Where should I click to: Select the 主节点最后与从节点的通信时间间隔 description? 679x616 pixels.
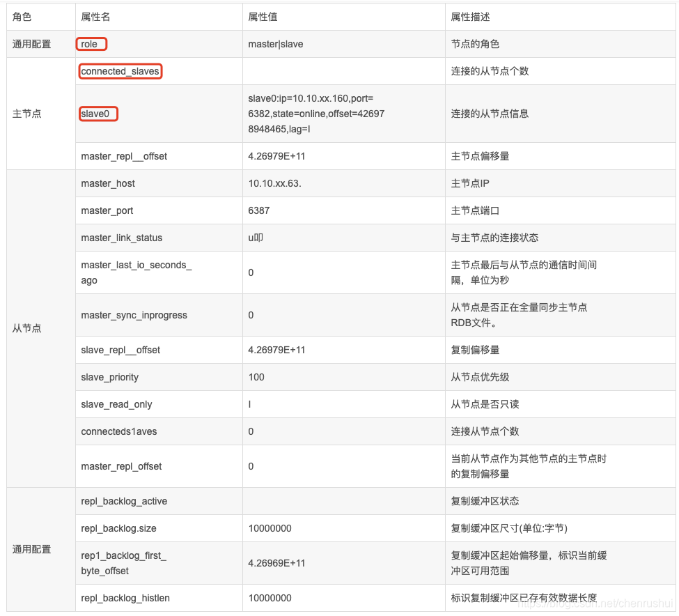point(524,272)
